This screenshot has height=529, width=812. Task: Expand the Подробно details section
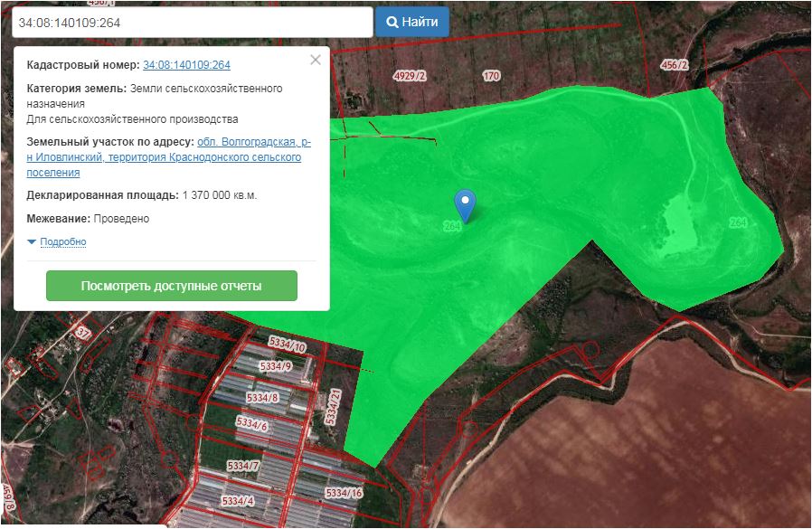62,242
